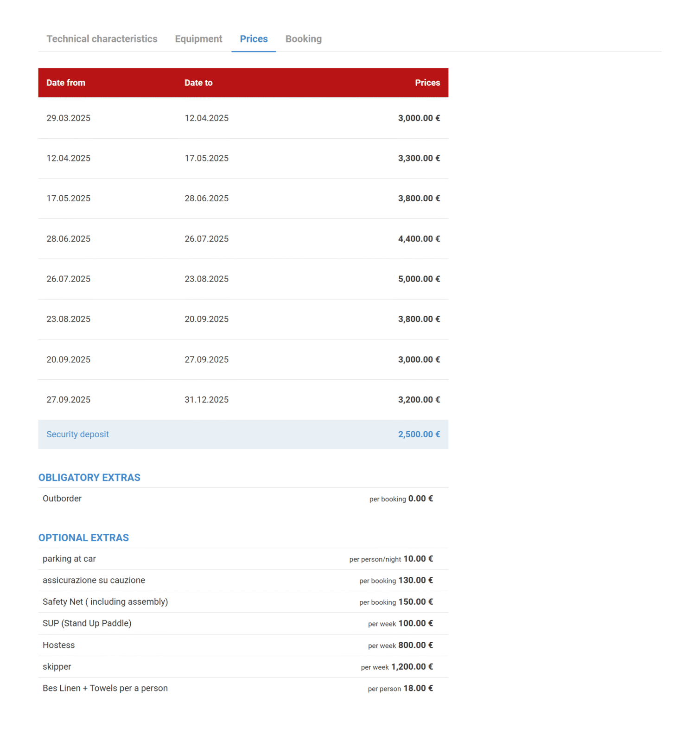The height and width of the screenshot is (748, 700).
Task: Select the skipper extra option
Action: [57, 667]
